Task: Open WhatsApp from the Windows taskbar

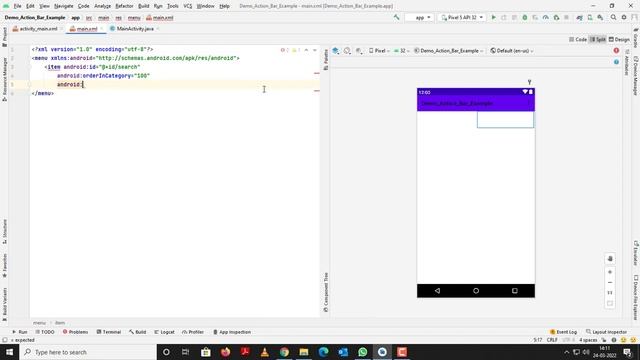Action: pos(362,352)
